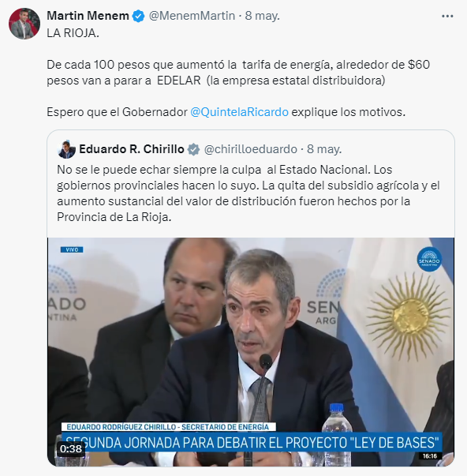Click the @chirilloeduardo handle
467x476 pixels.
pos(251,149)
